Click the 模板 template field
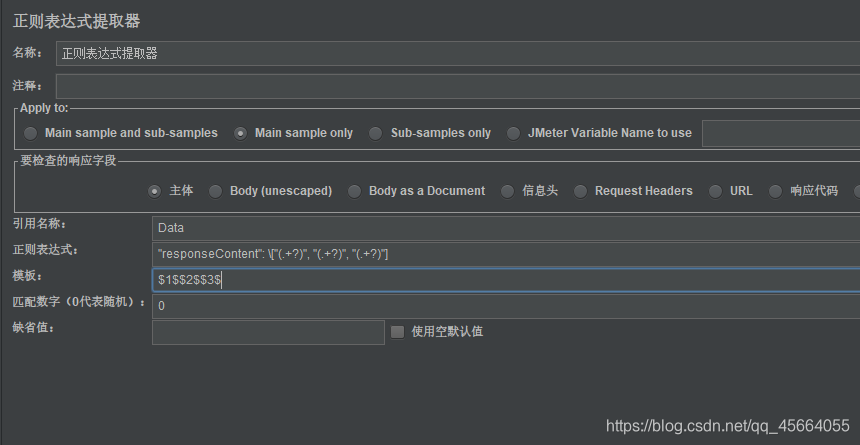860x445 pixels. (506, 280)
